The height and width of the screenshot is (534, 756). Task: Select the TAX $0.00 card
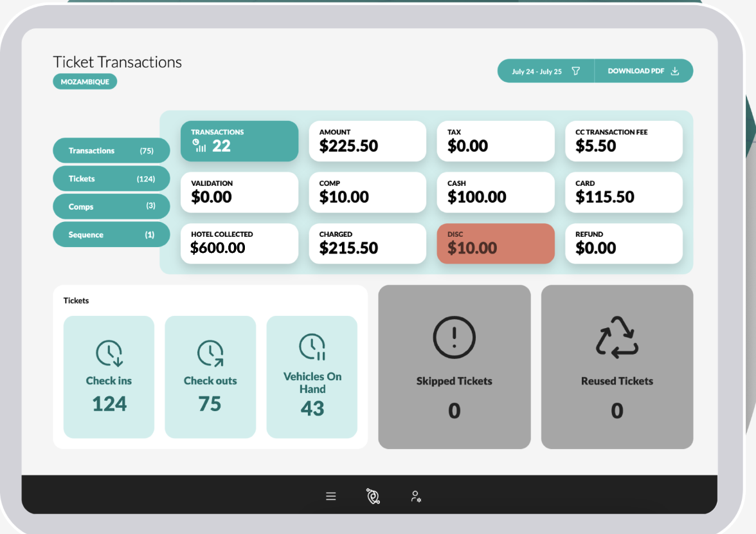coord(496,142)
